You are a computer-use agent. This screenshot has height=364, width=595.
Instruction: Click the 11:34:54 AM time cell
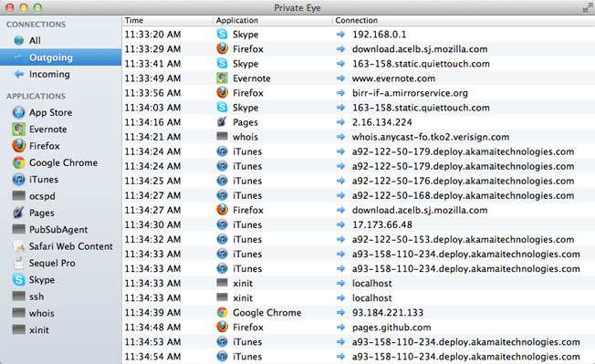152,357
